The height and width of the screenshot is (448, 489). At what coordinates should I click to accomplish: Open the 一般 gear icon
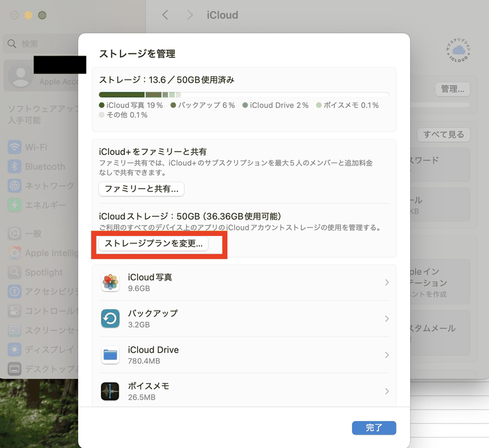point(14,233)
